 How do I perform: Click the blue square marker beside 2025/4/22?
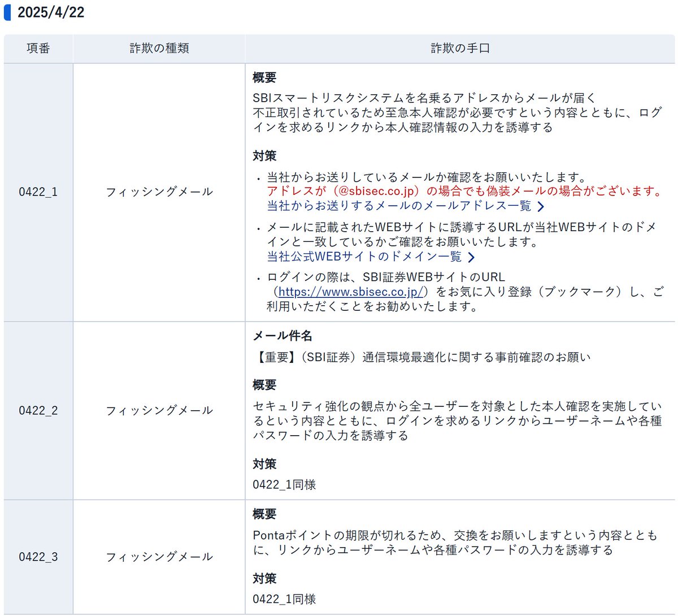(8, 12)
